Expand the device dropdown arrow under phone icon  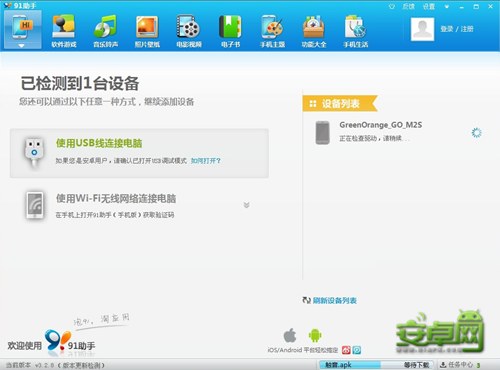click(x=21, y=46)
